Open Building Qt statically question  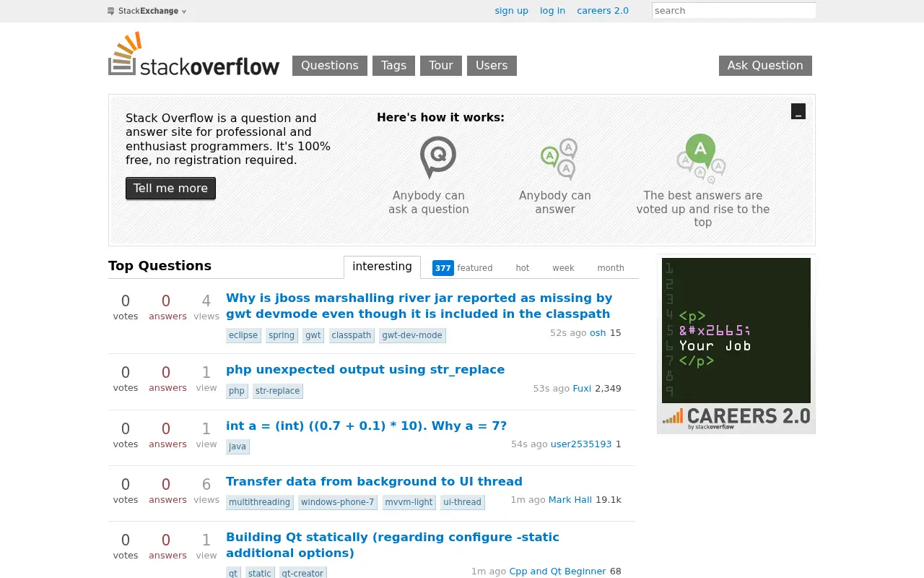coord(393,545)
